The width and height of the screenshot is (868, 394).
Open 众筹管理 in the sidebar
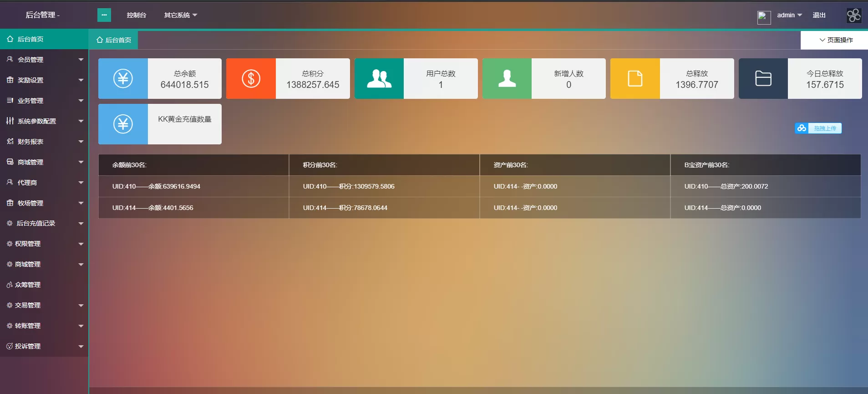[28, 285]
